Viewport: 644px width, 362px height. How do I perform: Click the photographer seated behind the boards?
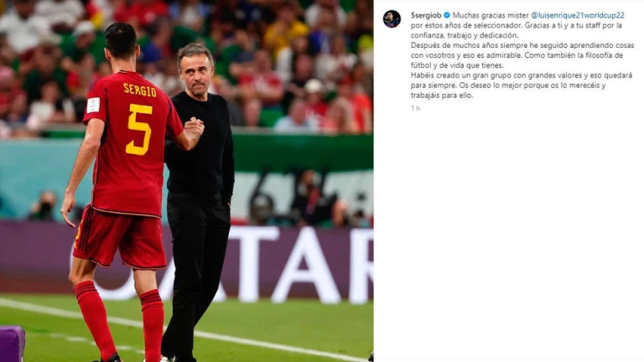[44, 205]
